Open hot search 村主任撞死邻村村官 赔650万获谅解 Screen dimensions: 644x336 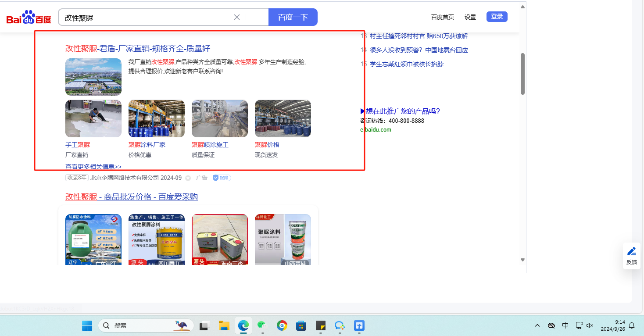[419, 36]
